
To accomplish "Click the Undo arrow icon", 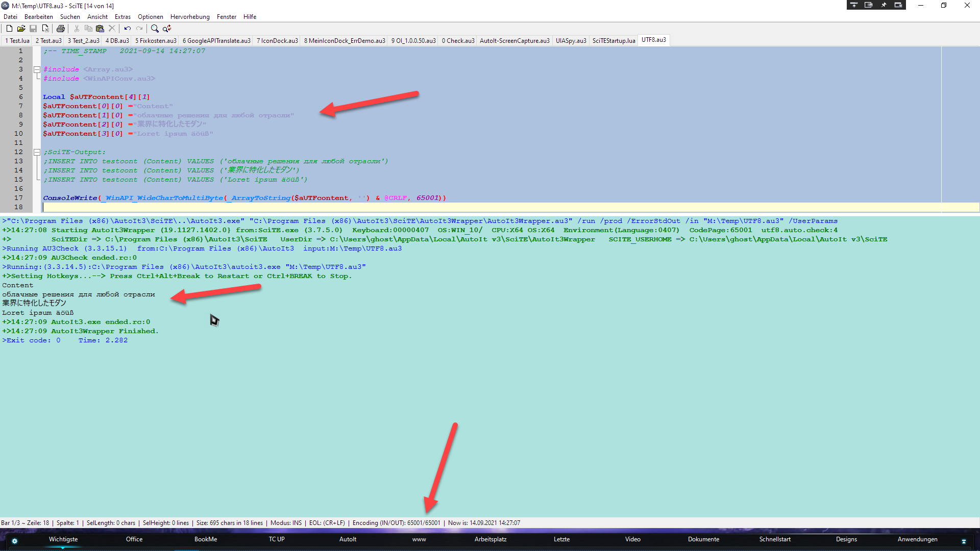I will point(127,29).
